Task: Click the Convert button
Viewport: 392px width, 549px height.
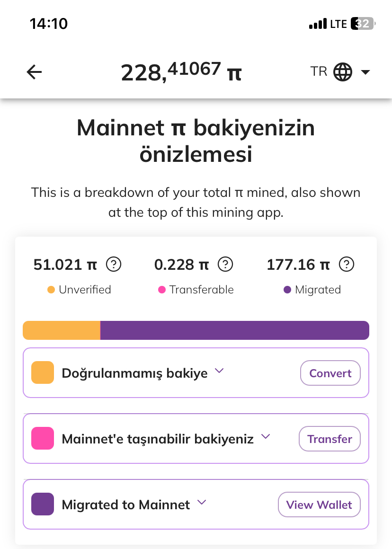Action: [x=330, y=373]
